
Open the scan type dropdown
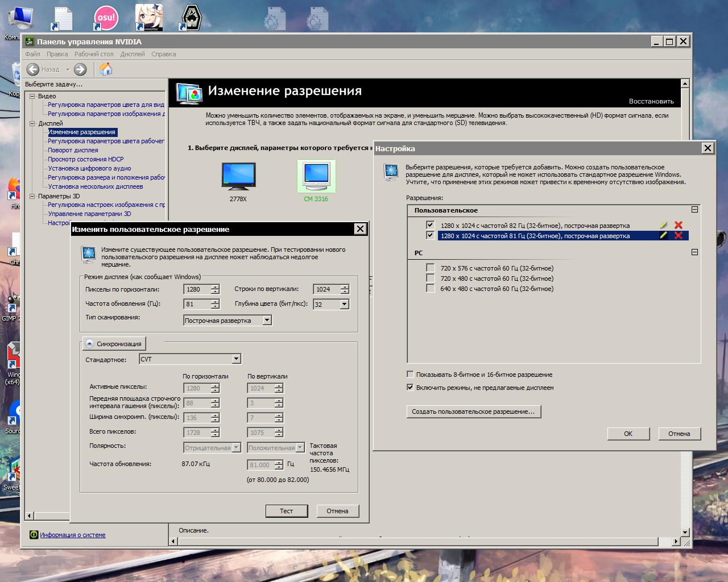(267, 321)
